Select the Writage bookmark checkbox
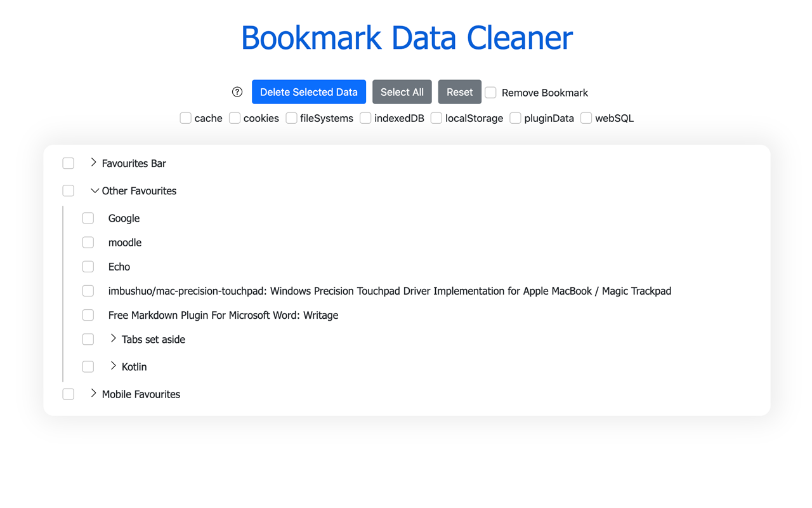 [x=88, y=314]
